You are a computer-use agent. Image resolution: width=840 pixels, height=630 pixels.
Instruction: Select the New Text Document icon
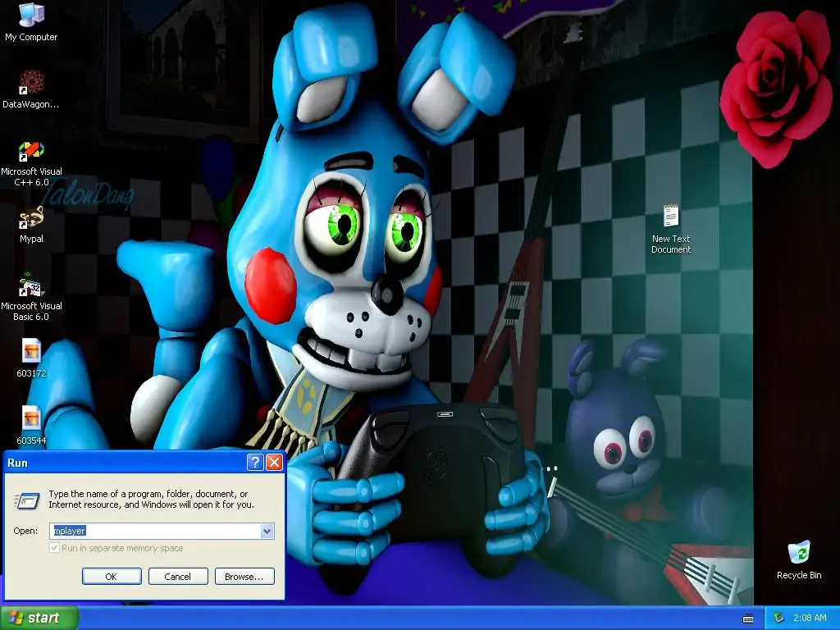[671, 229]
